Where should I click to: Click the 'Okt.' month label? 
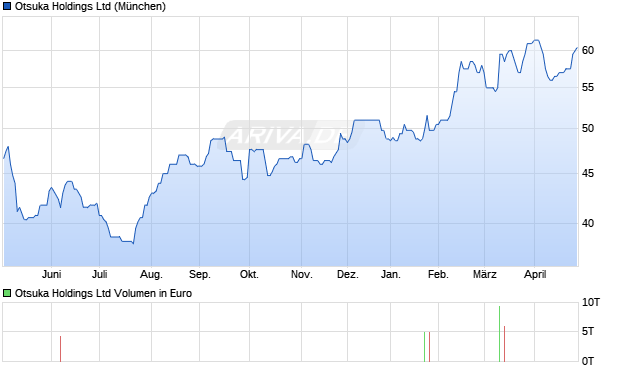[x=249, y=274]
